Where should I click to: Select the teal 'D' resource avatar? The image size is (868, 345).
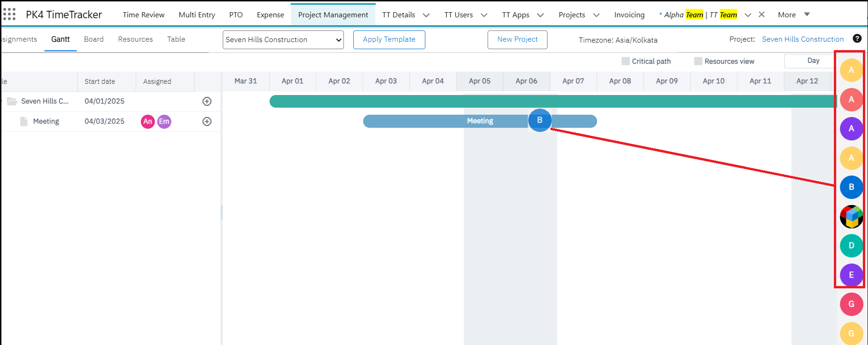click(851, 245)
